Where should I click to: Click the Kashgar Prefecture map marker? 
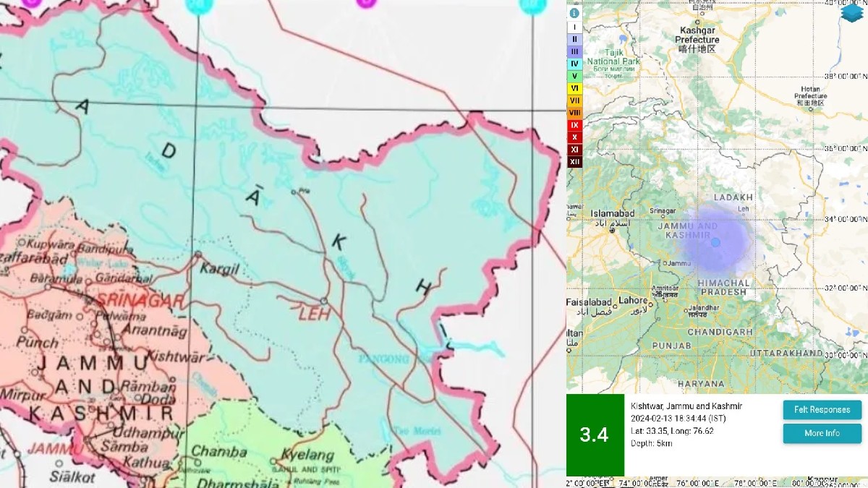point(697,21)
